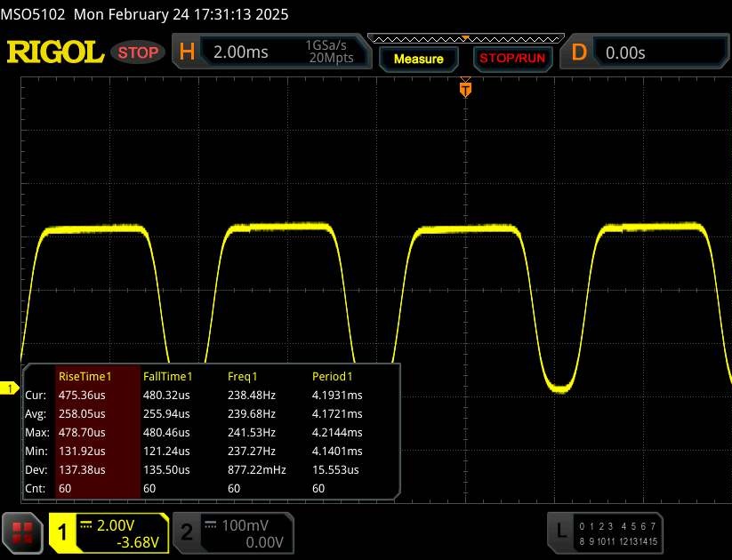Click the orange H horizontal icon
732x560 pixels.
point(187,52)
